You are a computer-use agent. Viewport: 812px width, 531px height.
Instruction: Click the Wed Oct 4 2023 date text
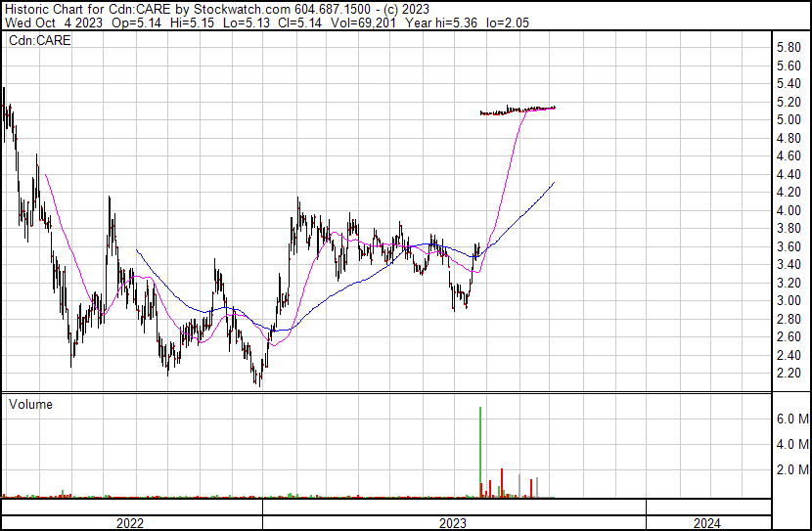(49, 22)
